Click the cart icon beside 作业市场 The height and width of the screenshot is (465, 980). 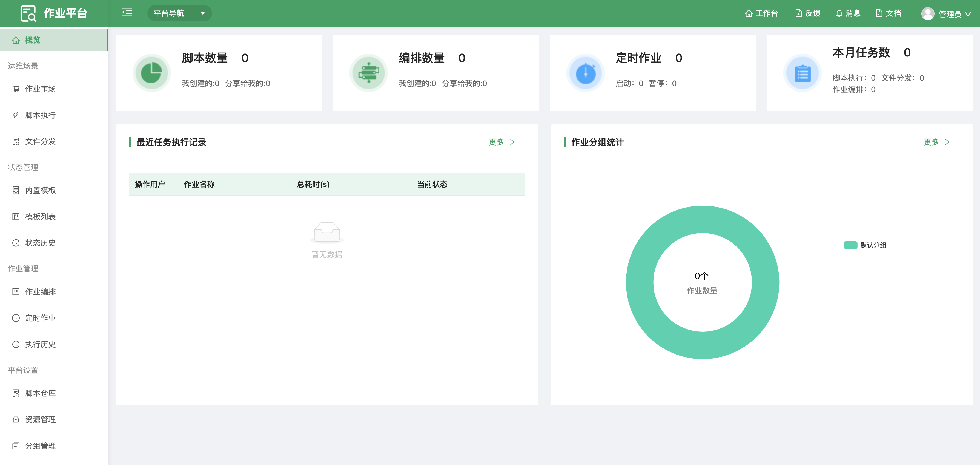click(x=16, y=89)
